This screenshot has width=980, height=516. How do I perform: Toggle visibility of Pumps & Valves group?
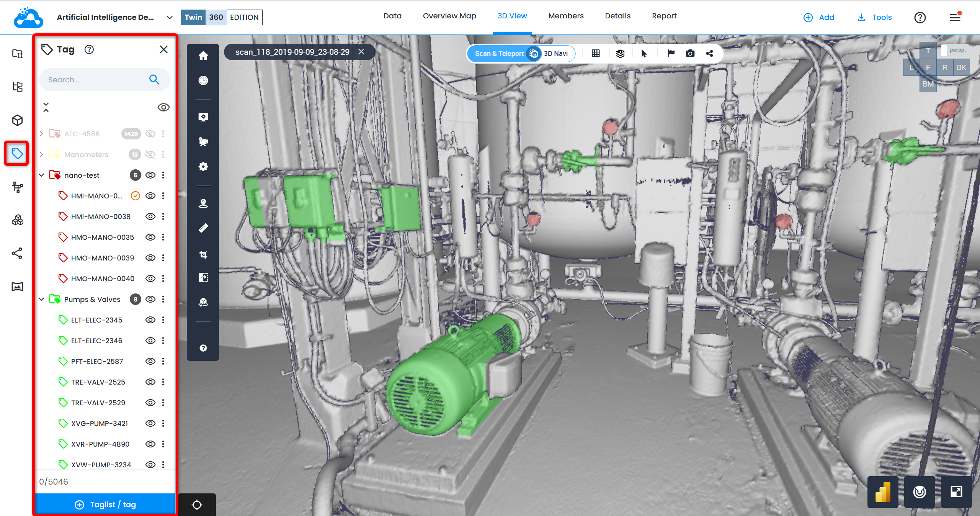point(150,299)
